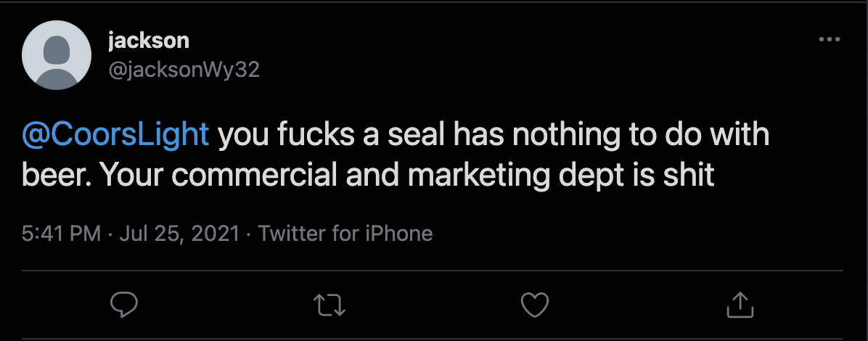Open the three-dot more options menu
Viewport: 868px width, 341px height.
(829, 40)
